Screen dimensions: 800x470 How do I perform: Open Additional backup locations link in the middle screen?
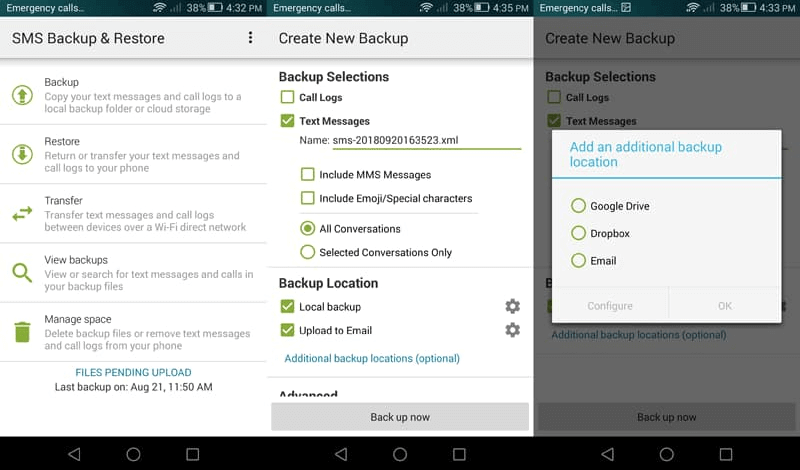pos(372,358)
